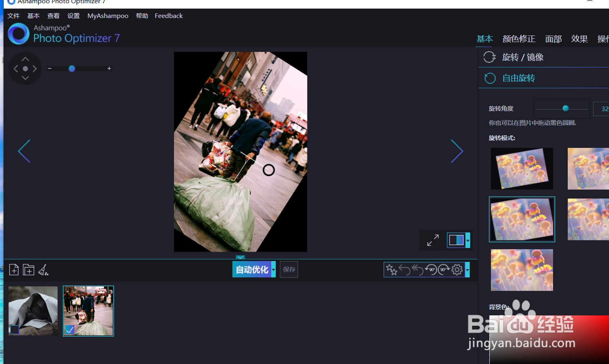
Task: Switch to the 基本 tab in right panel
Action: point(485,39)
